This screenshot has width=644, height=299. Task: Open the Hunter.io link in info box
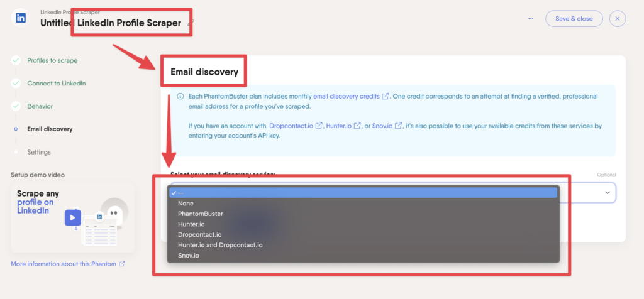pos(339,126)
